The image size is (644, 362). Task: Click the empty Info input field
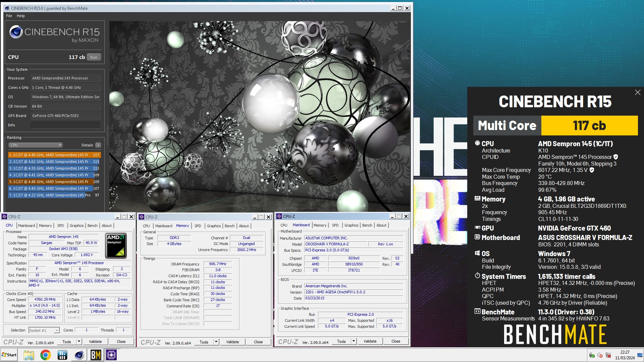pyautogui.click(x=66, y=125)
